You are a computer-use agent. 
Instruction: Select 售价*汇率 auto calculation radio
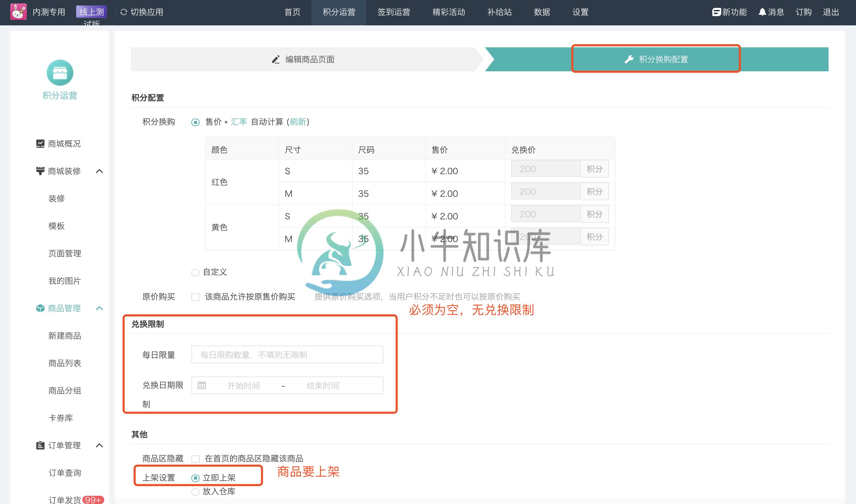(195, 122)
